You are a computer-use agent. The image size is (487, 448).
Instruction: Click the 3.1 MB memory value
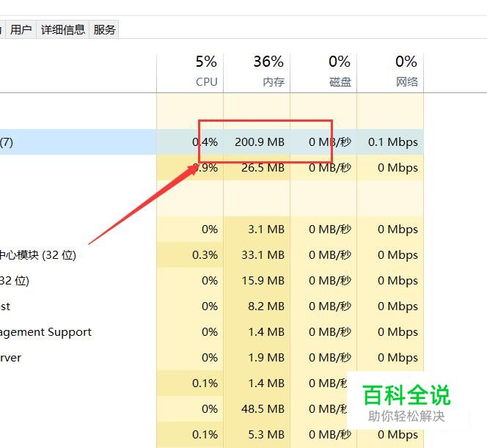[x=266, y=229]
